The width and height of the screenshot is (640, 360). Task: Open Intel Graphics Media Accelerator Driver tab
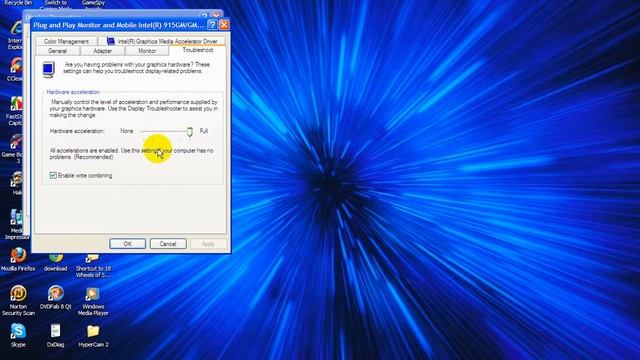(x=162, y=41)
